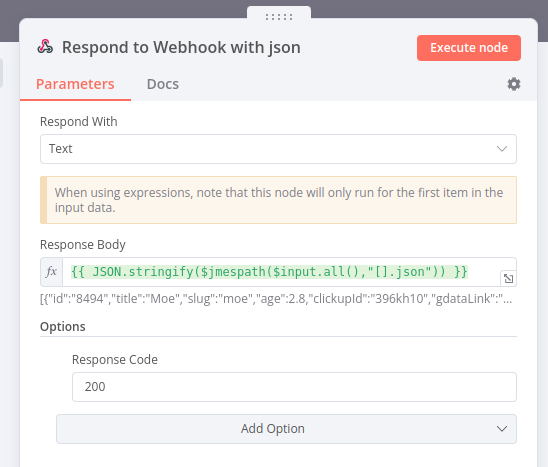Click the Response Code option label

(115, 360)
